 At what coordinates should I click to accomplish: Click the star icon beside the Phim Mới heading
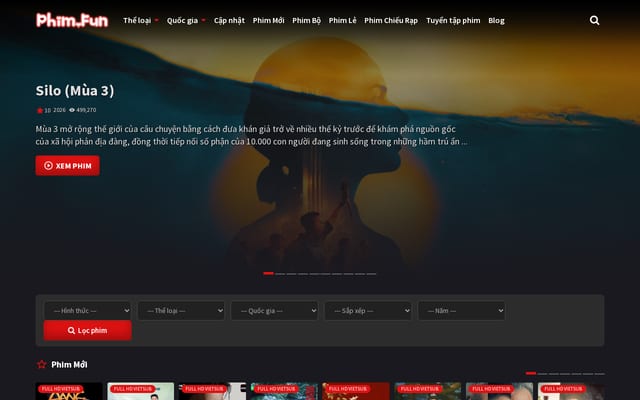click(42, 364)
